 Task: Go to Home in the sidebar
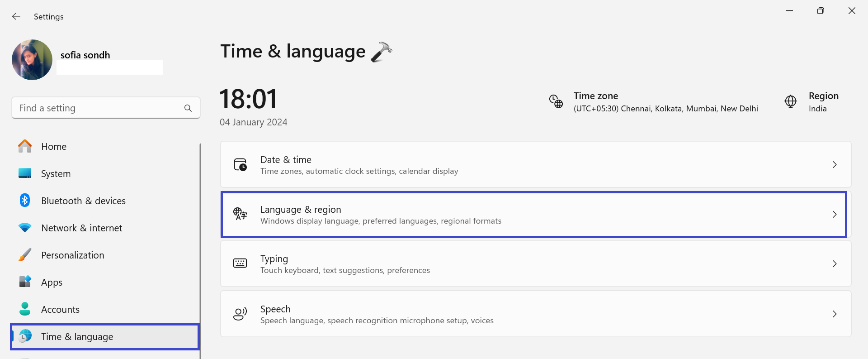[54, 147]
